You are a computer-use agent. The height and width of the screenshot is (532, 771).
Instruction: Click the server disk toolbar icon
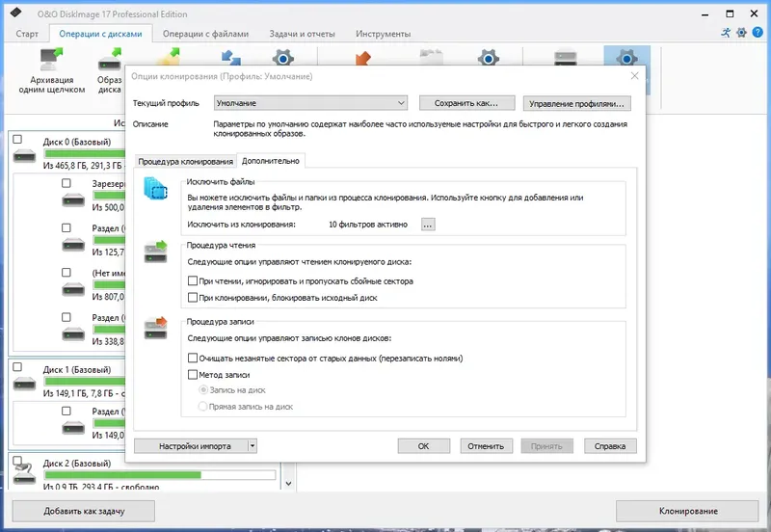pos(566,58)
